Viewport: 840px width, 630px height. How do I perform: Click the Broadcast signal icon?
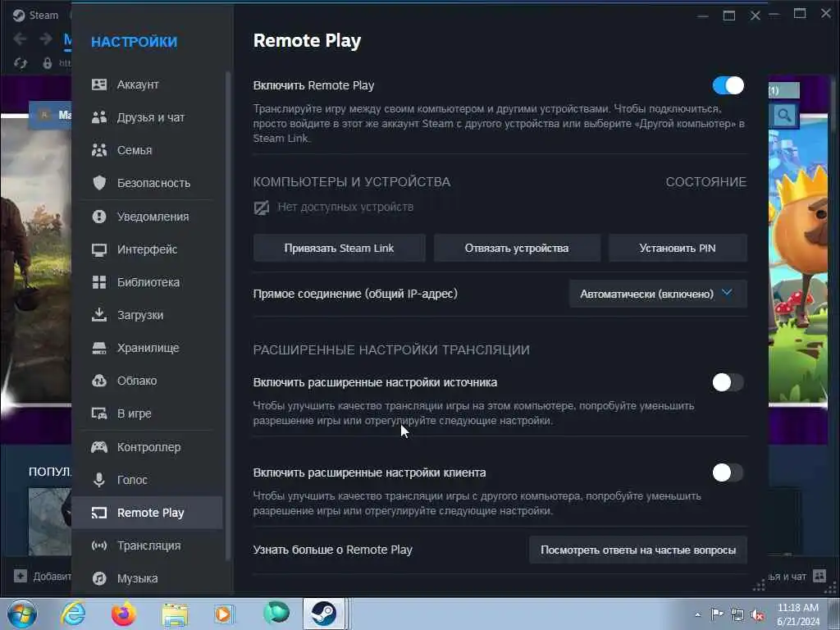[99, 546]
